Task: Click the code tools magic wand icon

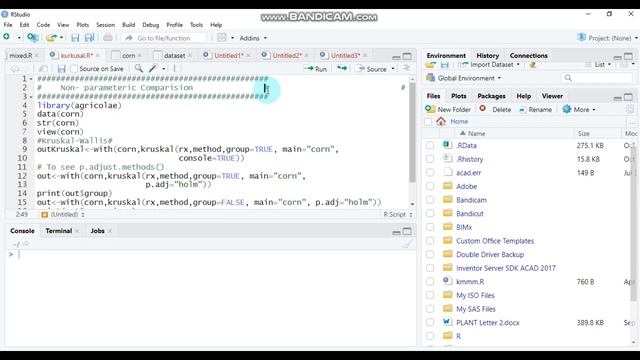Action: point(153,68)
